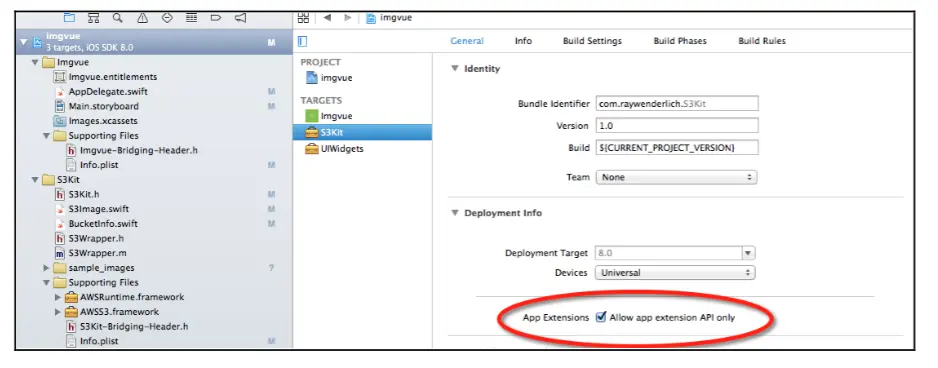Viewport: 938px width, 368px height.
Task: Open the Breakpoint navigator tag icon
Action: tap(216, 17)
